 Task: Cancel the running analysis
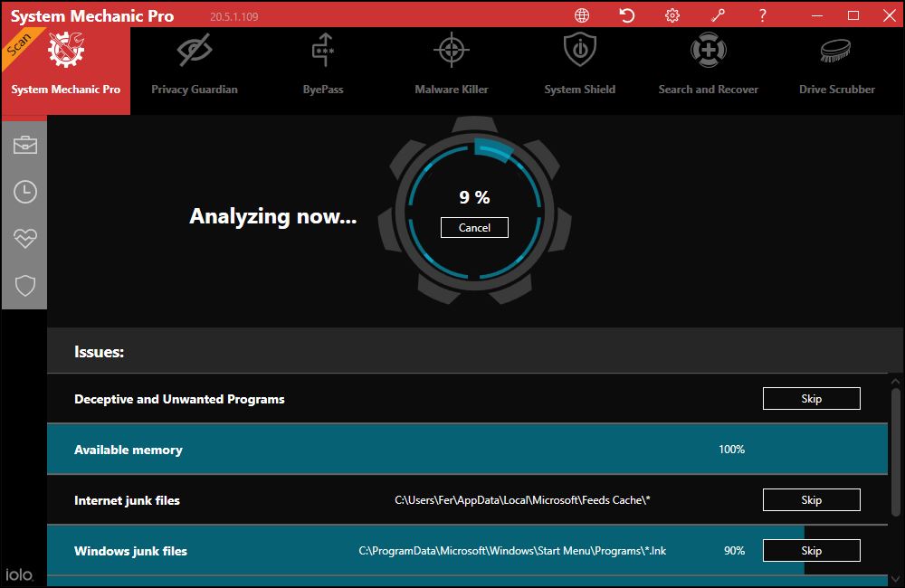click(474, 227)
